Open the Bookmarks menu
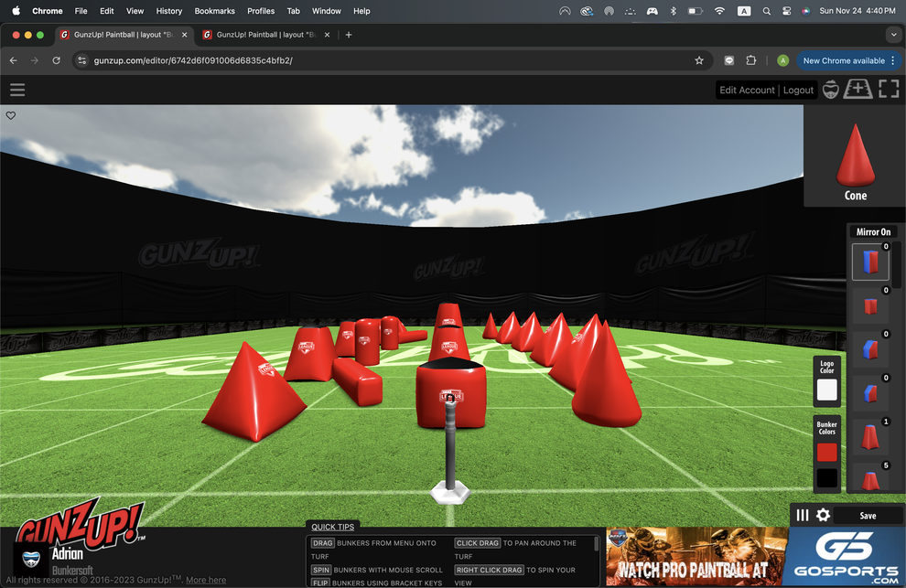This screenshot has width=906, height=588. 214,11
